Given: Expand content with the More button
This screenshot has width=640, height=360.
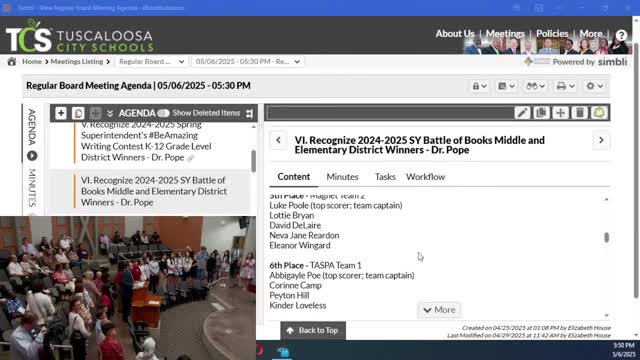Looking at the screenshot, I should pyautogui.click(x=439, y=310).
